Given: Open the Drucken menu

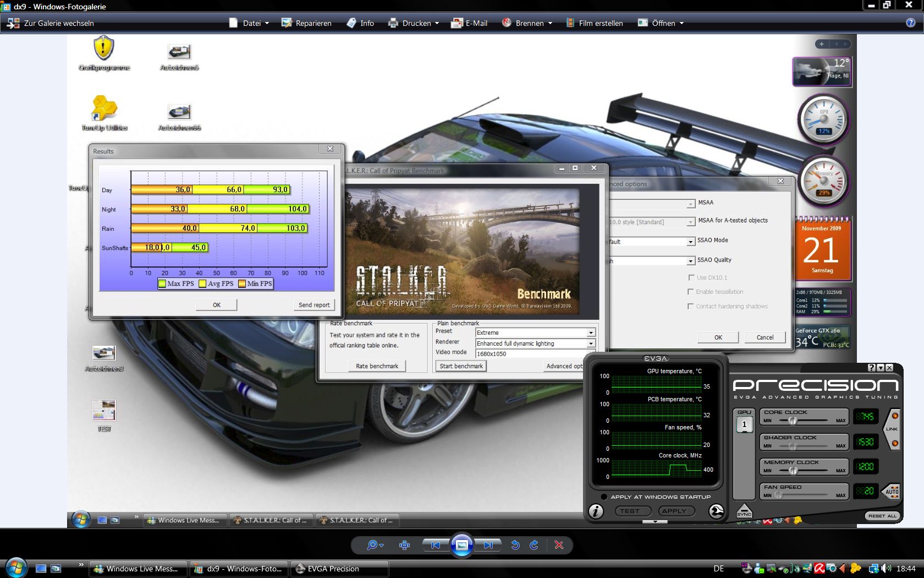Looking at the screenshot, I should coord(414,23).
